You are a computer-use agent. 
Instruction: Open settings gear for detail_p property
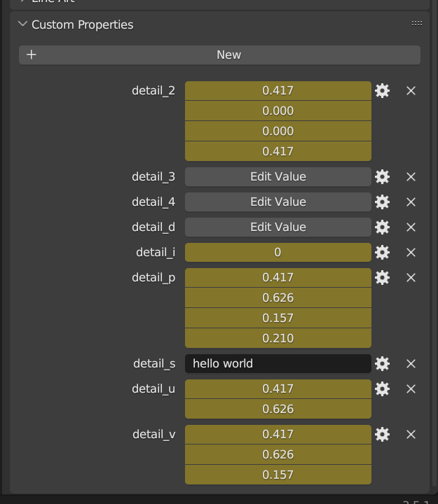pos(383,277)
